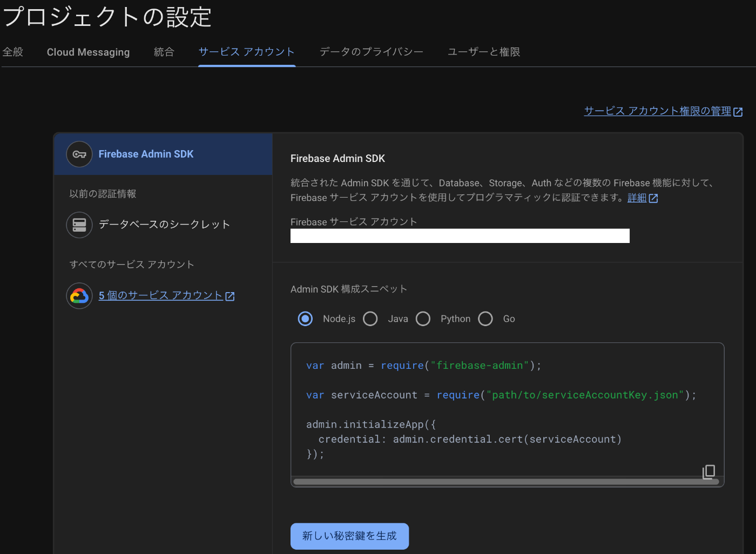Choose the Go radio option

(x=485, y=319)
